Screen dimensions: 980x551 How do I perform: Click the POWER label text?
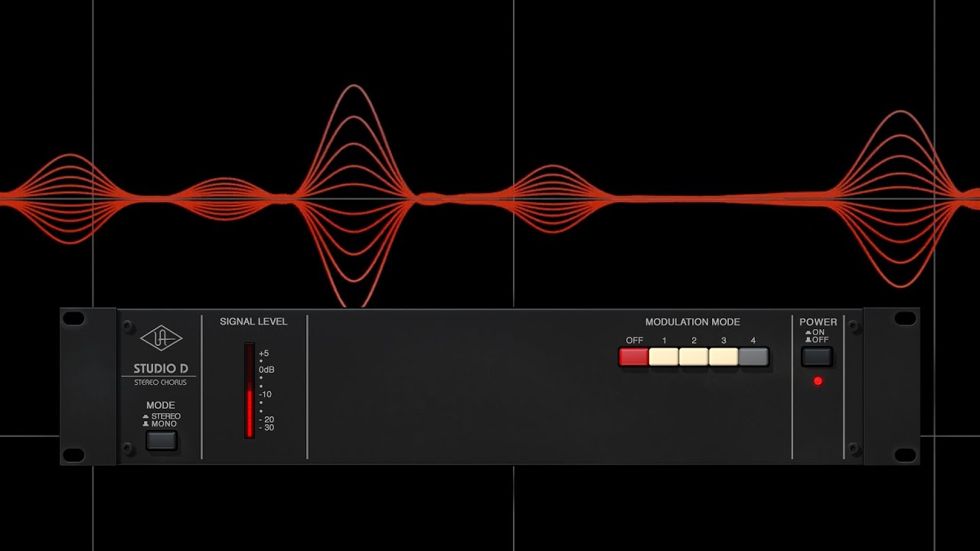pos(818,322)
